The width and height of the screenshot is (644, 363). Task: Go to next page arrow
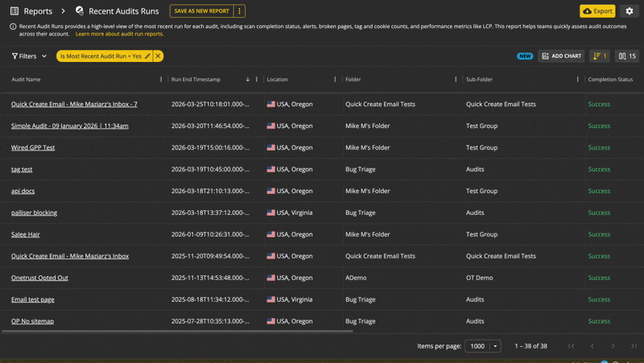click(x=613, y=346)
